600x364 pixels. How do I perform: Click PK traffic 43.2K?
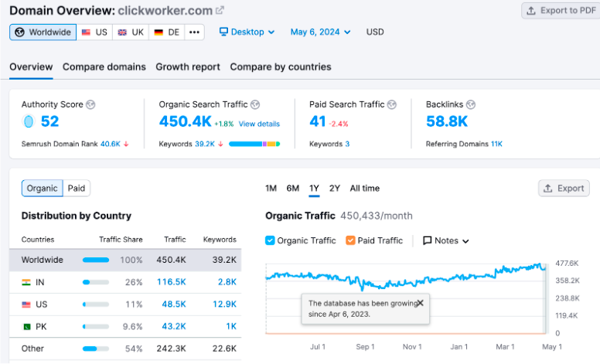coord(174,327)
